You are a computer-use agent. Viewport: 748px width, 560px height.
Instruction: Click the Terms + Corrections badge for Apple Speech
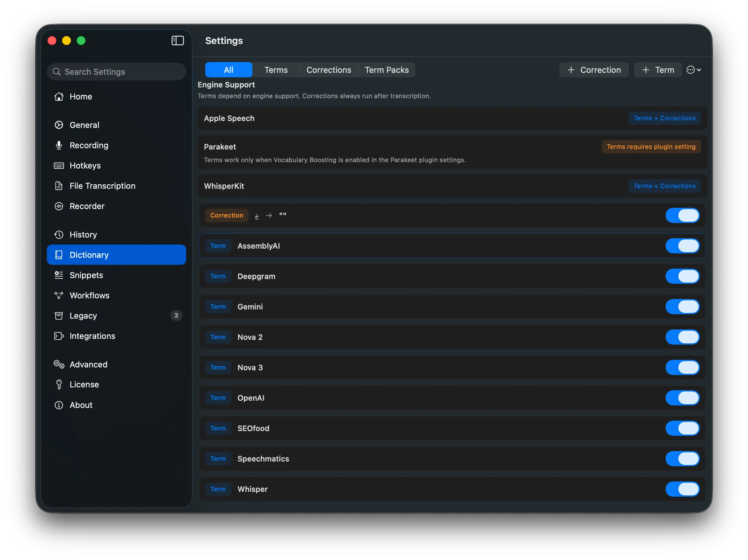click(664, 118)
